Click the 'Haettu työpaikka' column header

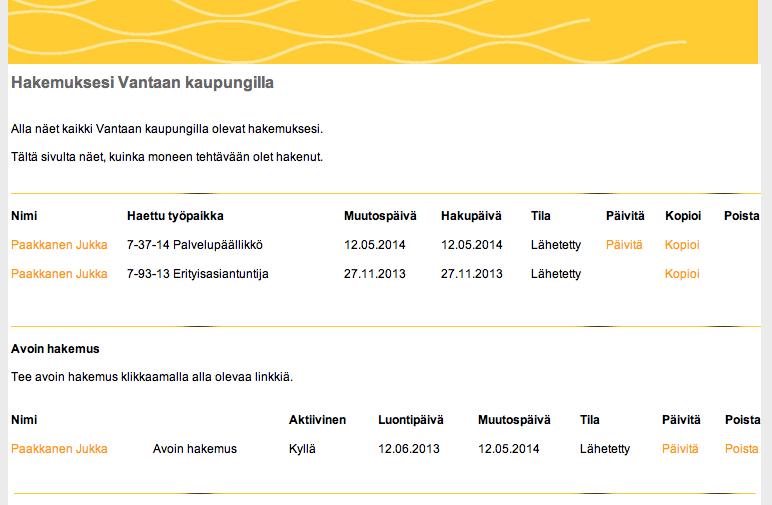coord(175,216)
